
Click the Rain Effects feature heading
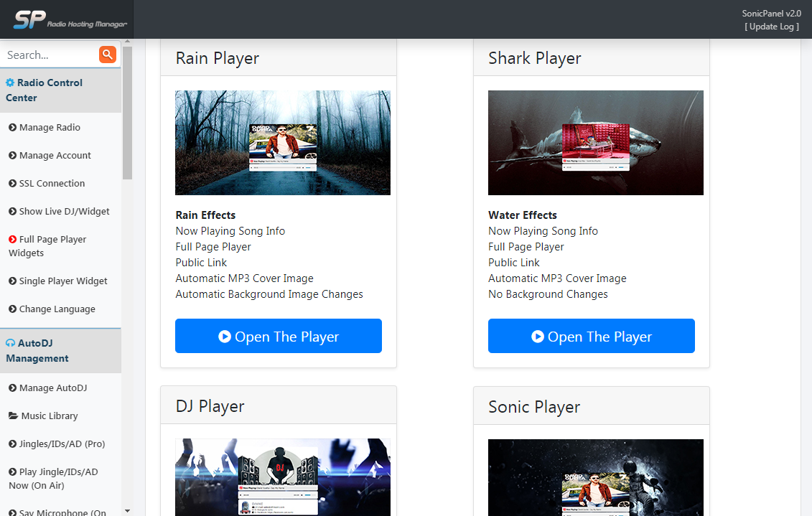205,215
